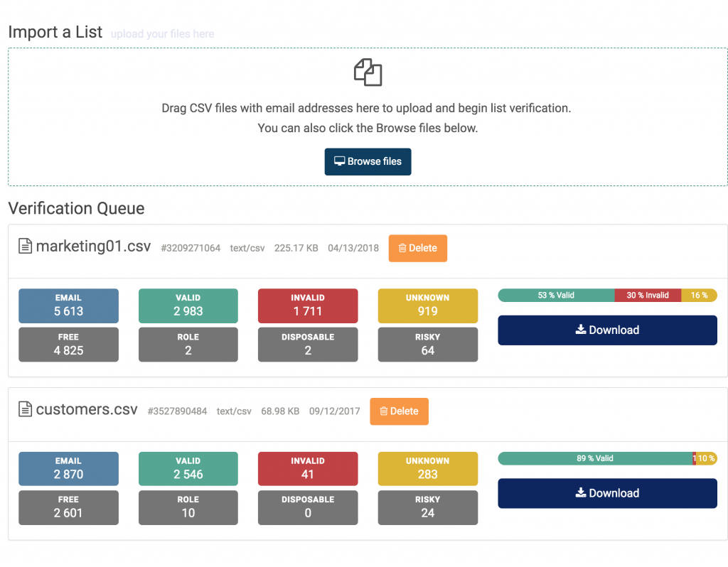Image resolution: width=728 pixels, height=567 pixels.
Task: Select the Unknown 283 stat tile
Action: coord(427,469)
